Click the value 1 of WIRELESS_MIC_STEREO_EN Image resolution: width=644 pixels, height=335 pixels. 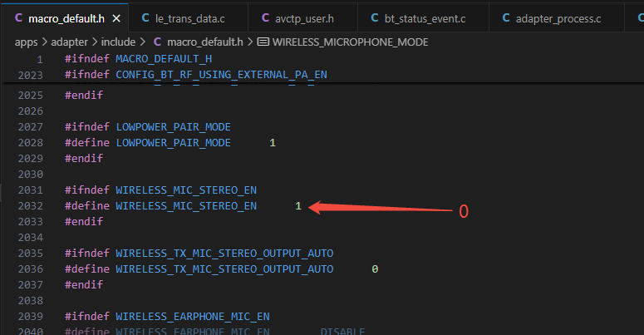(x=298, y=206)
